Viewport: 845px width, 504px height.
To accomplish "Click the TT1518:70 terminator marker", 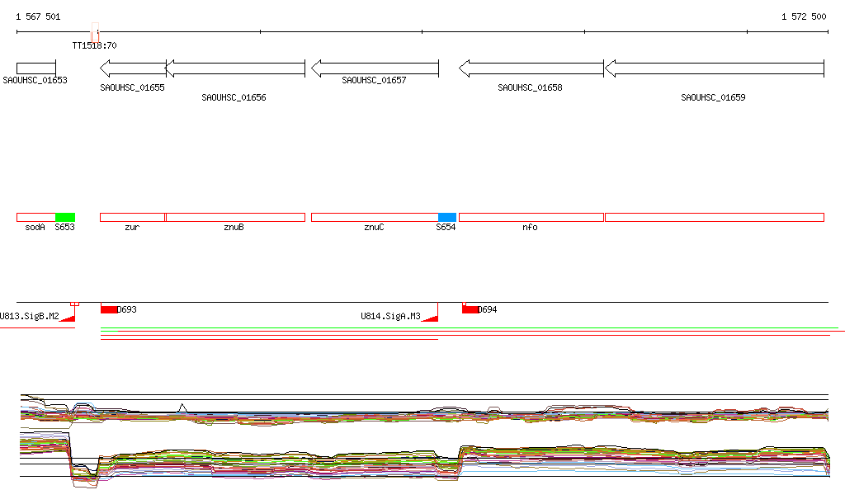I will pyautogui.click(x=96, y=35).
